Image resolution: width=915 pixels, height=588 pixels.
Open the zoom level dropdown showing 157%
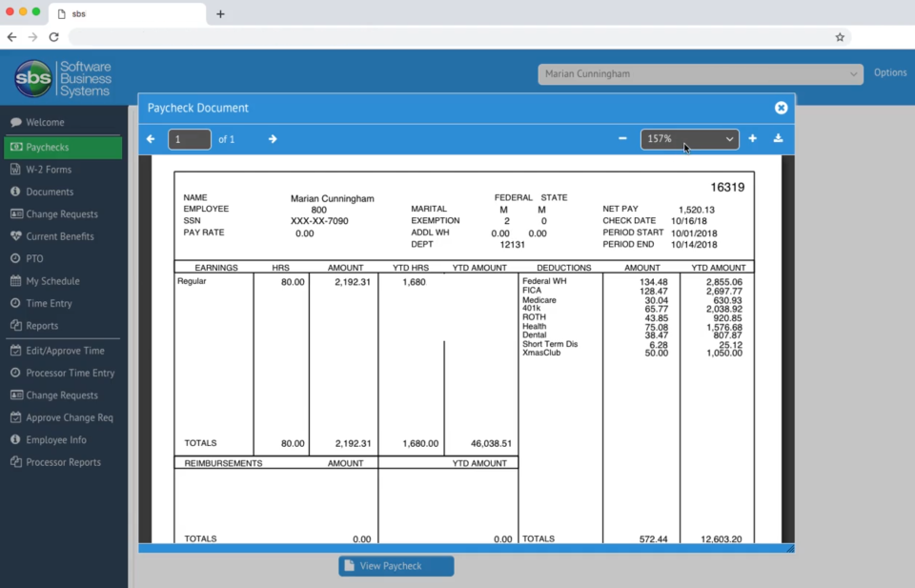[x=689, y=138]
